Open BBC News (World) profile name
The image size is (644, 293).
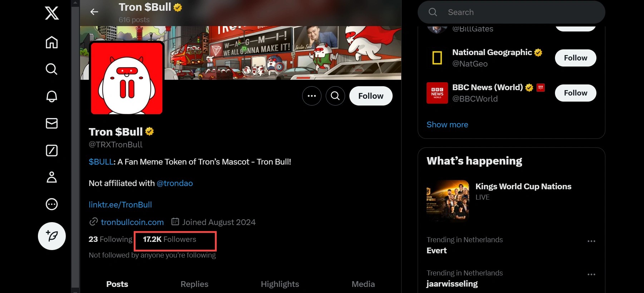pos(487,87)
